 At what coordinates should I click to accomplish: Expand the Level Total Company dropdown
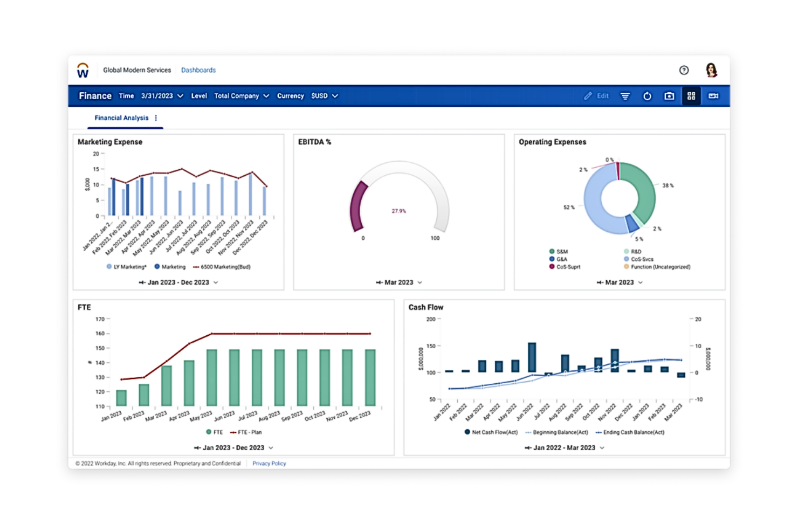242,96
